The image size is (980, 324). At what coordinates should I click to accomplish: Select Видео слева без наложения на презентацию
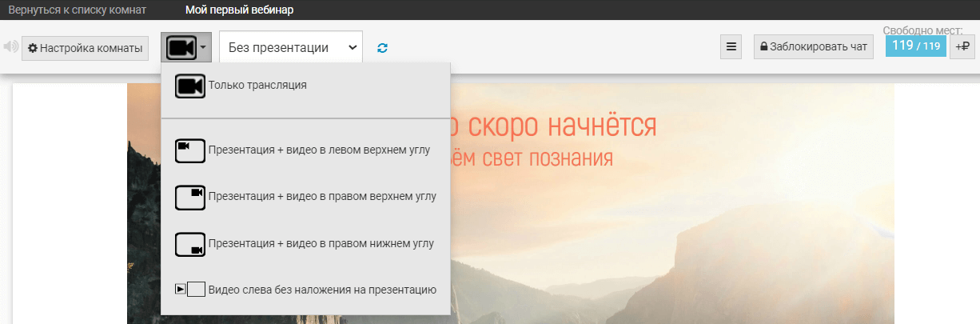321,290
